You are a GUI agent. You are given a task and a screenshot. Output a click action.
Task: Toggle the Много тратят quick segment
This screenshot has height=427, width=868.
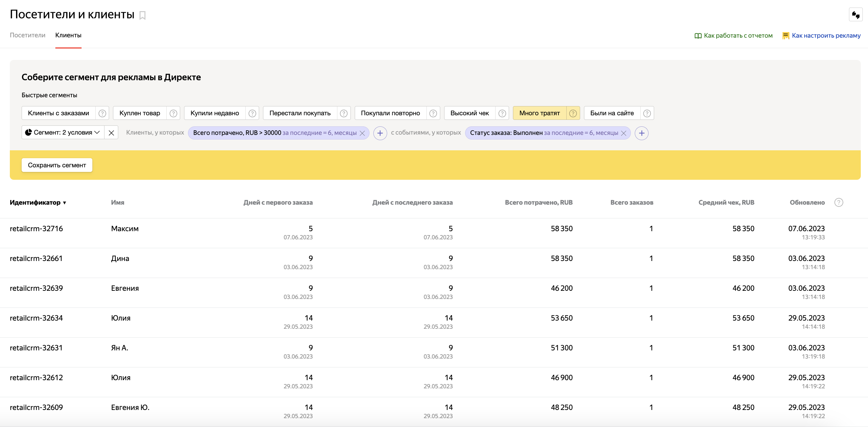point(539,113)
